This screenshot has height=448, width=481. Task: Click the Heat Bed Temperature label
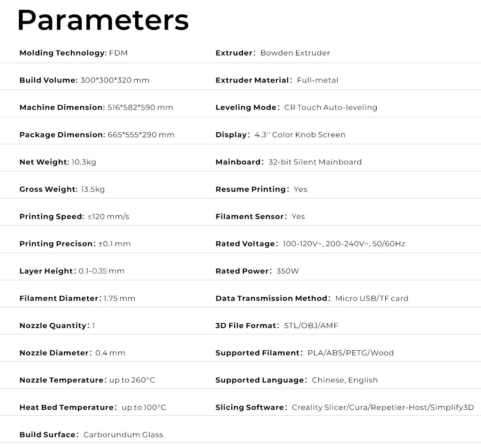67,407
